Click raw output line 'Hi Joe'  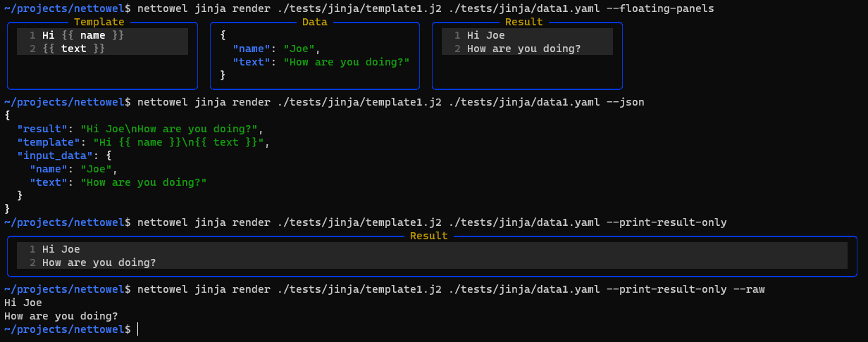pos(23,303)
